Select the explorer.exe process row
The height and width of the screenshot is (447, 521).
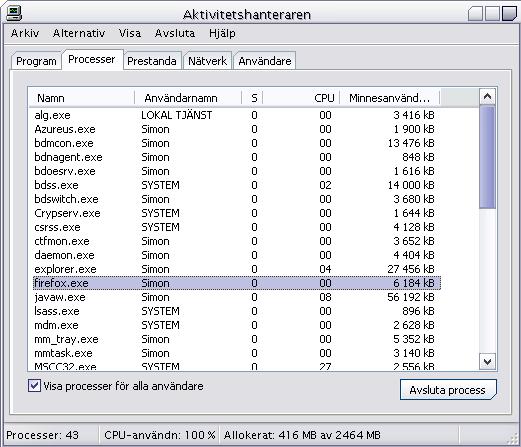click(237, 269)
